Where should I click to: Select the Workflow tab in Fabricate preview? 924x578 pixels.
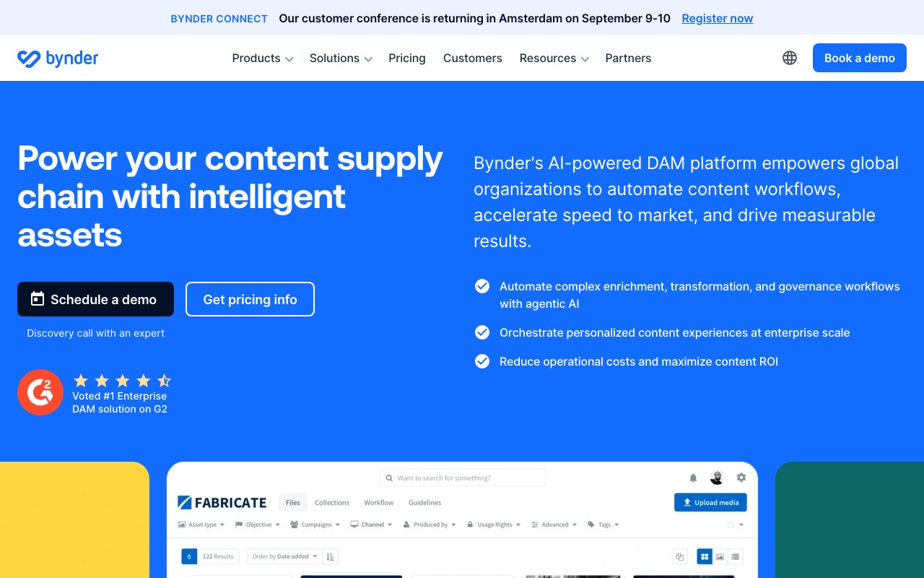click(x=379, y=502)
